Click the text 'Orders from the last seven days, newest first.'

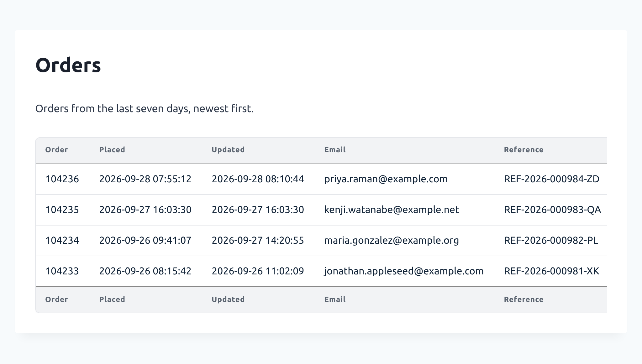tap(144, 109)
